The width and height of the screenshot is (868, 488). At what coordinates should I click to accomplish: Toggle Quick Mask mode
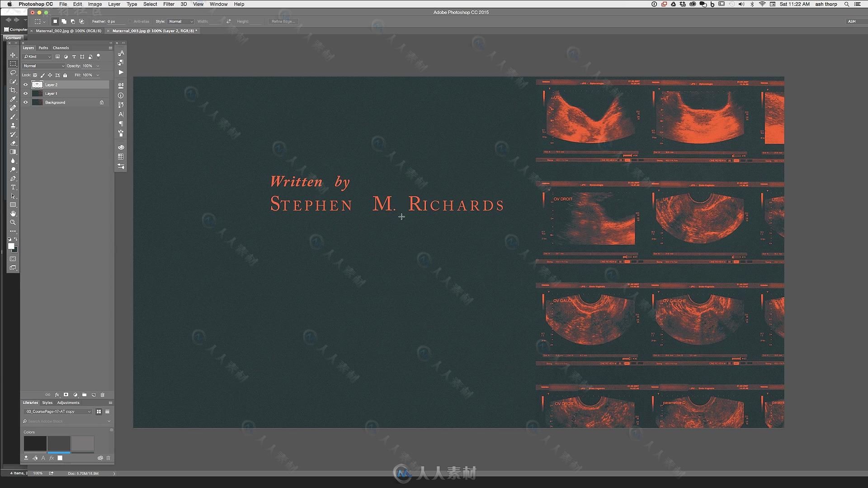(13, 259)
